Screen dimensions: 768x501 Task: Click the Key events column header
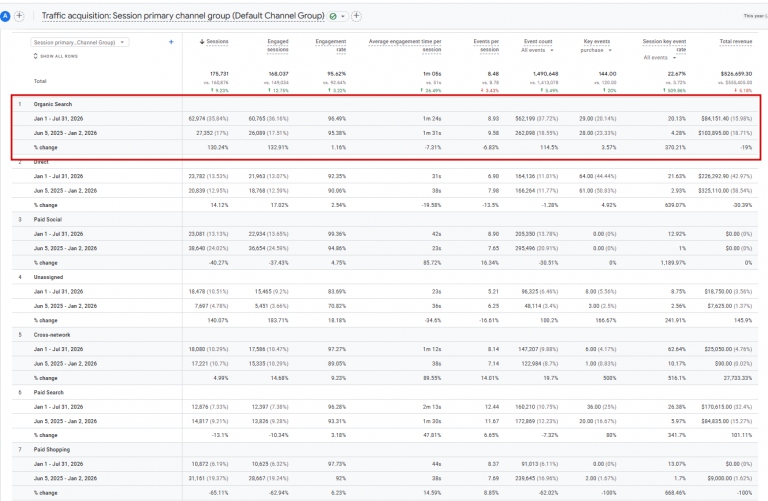[597, 42]
